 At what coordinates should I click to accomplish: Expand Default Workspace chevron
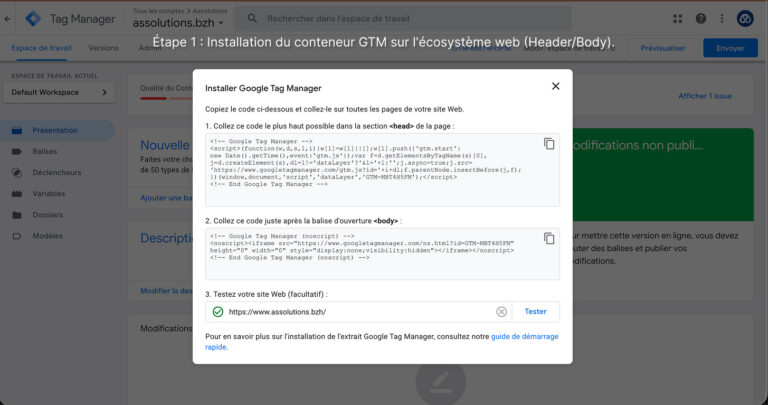[104, 93]
